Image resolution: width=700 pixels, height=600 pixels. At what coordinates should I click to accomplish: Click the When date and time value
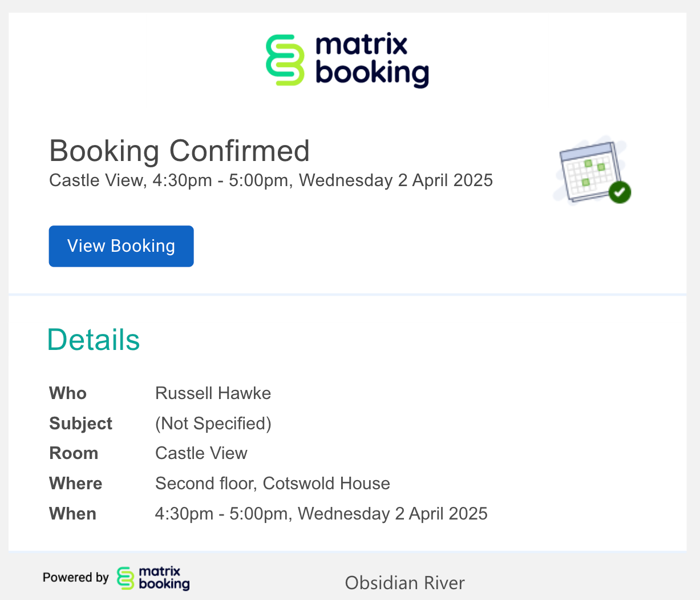321,514
